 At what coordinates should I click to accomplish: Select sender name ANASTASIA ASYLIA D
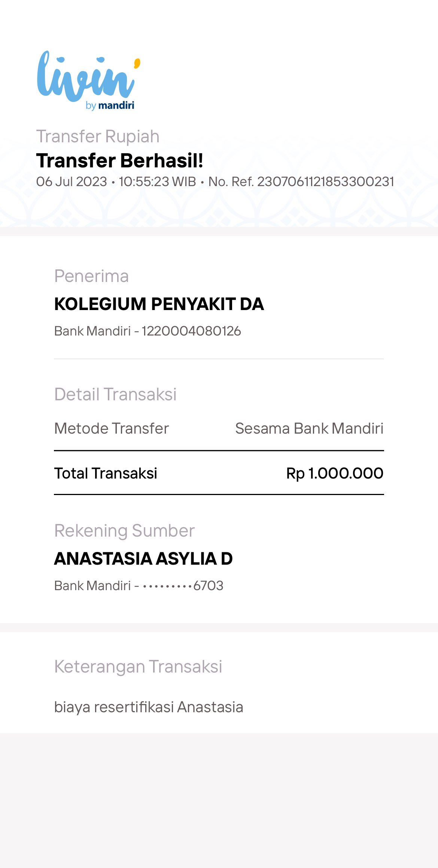pyautogui.click(x=143, y=559)
